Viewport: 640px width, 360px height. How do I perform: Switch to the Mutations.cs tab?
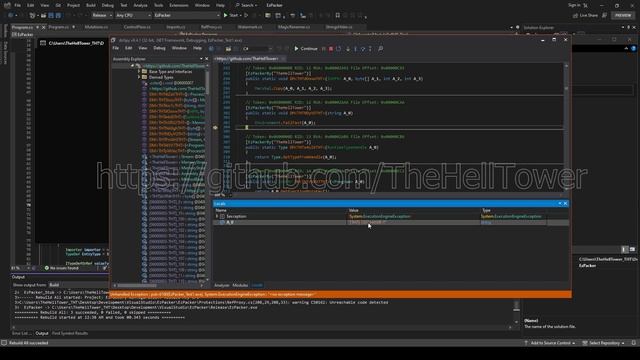[96, 27]
